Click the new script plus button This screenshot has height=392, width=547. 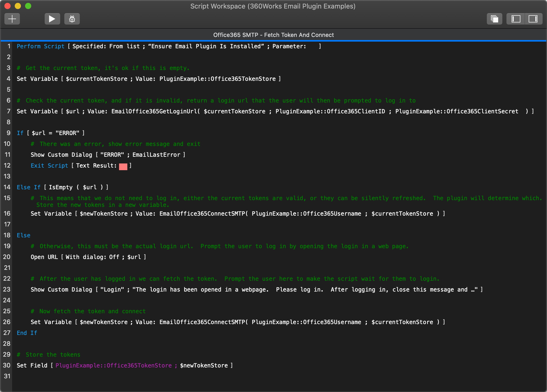12,19
